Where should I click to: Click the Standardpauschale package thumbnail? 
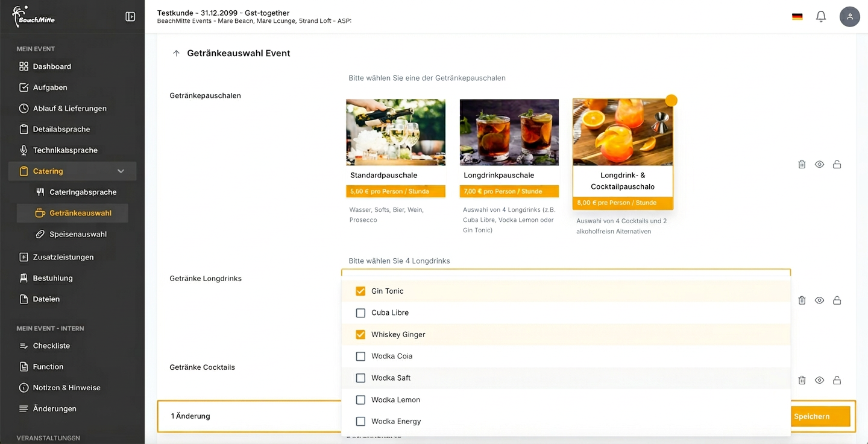pos(395,132)
